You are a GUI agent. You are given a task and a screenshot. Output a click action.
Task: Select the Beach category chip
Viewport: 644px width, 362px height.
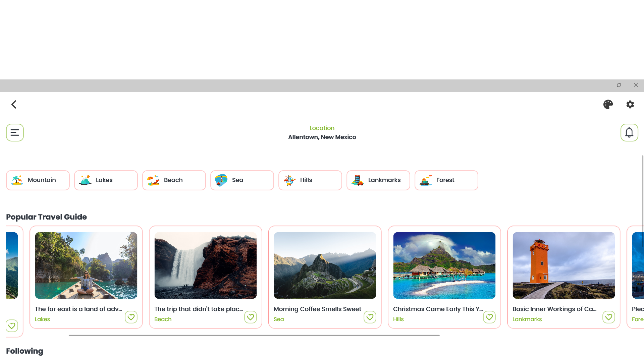[x=174, y=180]
